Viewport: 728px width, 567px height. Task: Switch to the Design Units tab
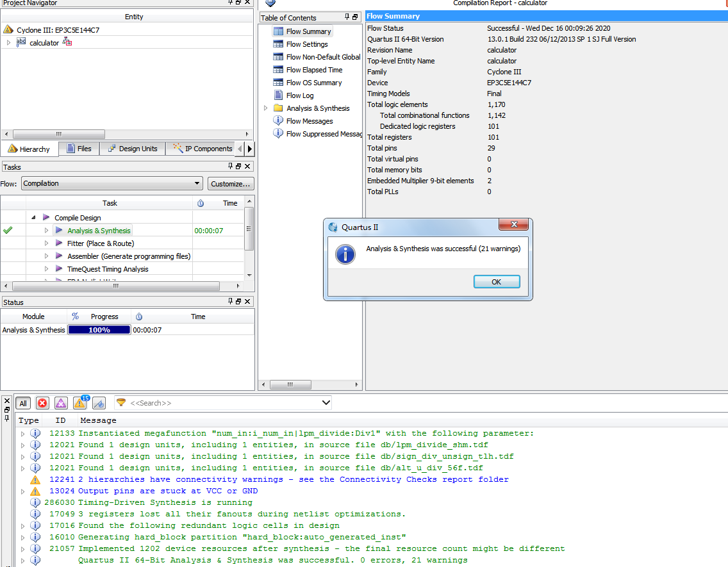[x=132, y=149]
